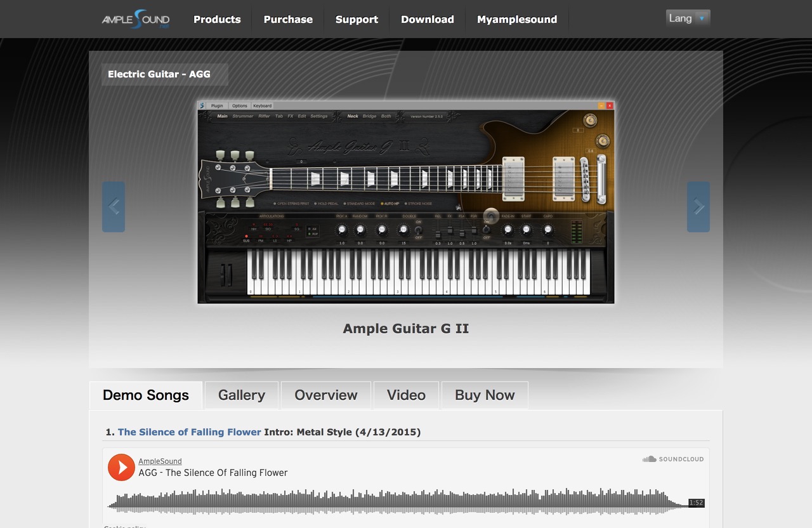Click the right carousel arrow
The image size is (812, 528).
[x=698, y=206]
